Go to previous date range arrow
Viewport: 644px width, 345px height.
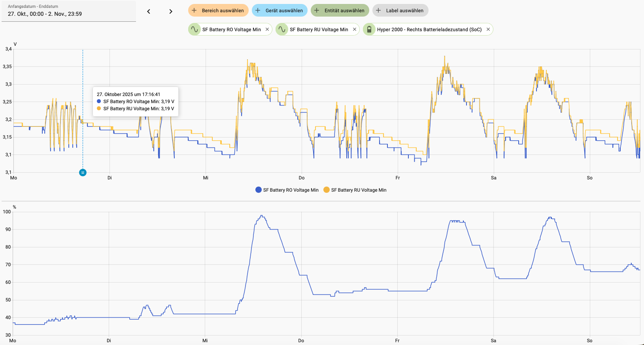[x=149, y=11]
